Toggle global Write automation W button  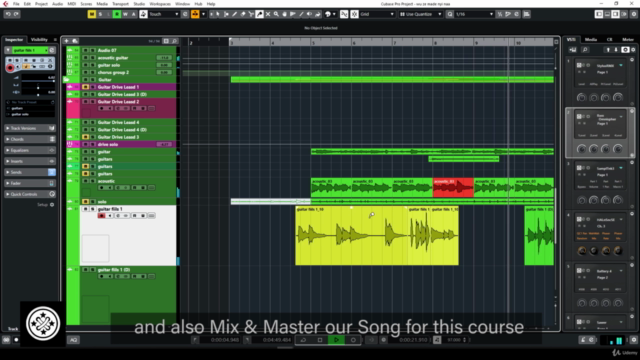125,14
